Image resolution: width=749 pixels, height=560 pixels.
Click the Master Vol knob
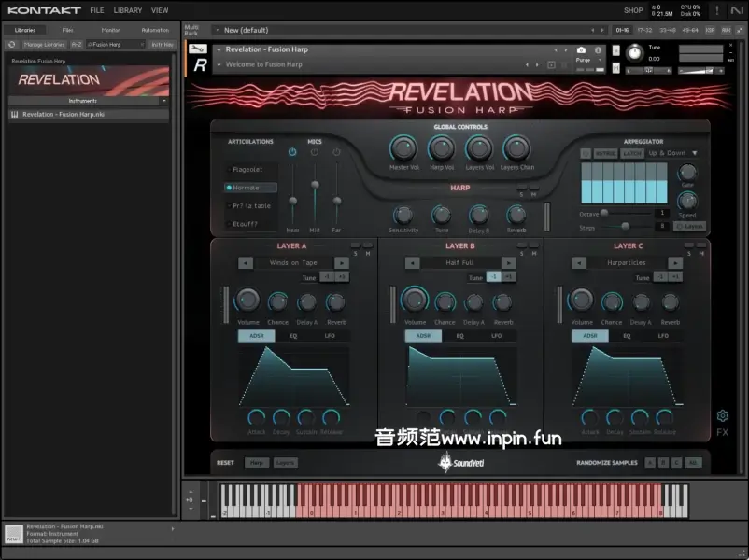(403, 147)
